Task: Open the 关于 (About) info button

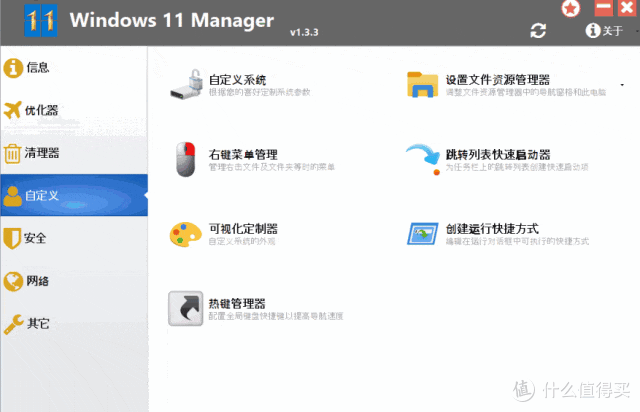Action: point(604,31)
